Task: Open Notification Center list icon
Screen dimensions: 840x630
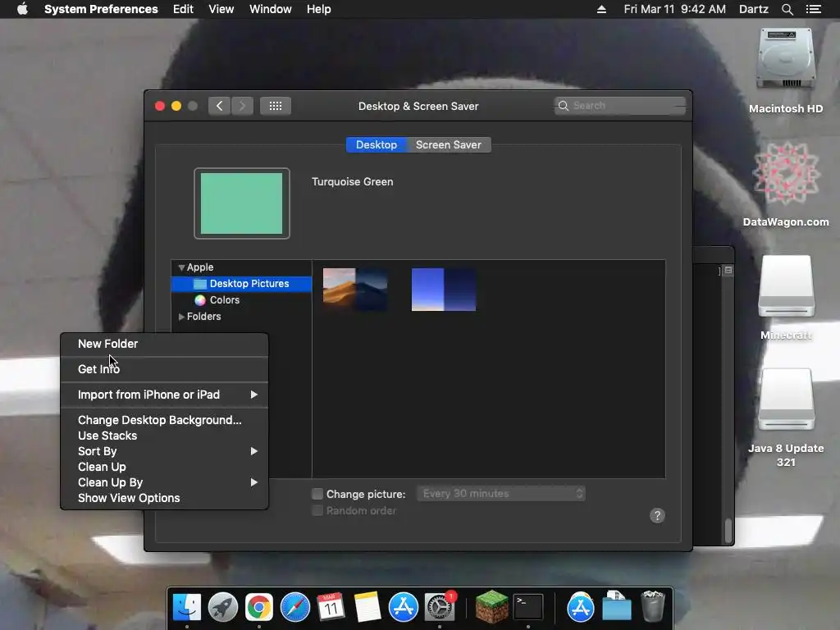Action: (x=813, y=9)
